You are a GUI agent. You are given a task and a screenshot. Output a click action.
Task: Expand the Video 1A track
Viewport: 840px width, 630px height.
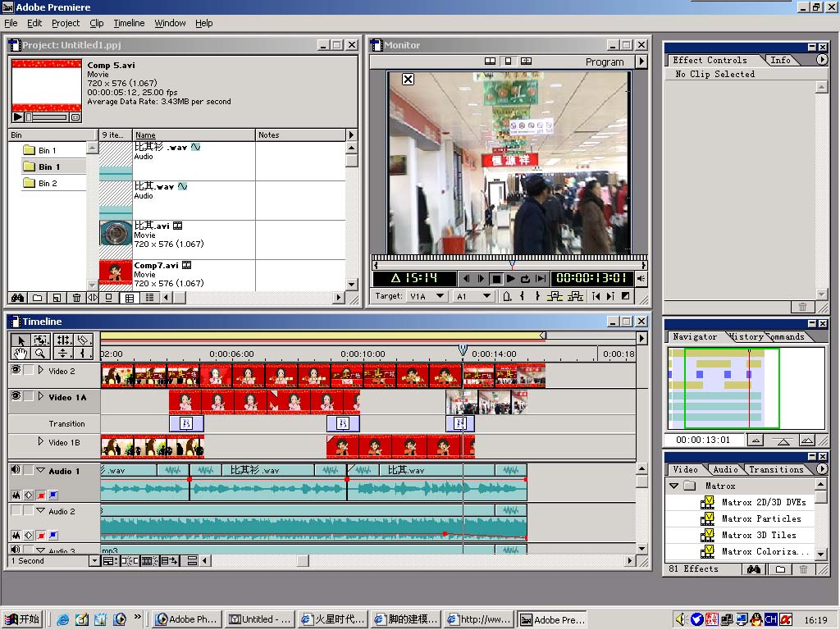click(41, 396)
